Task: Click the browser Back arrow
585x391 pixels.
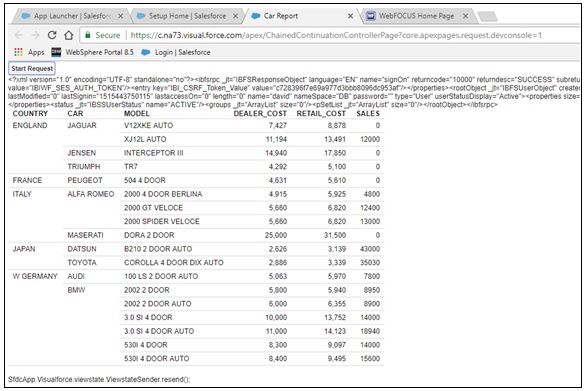Action: (x=19, y=35)
